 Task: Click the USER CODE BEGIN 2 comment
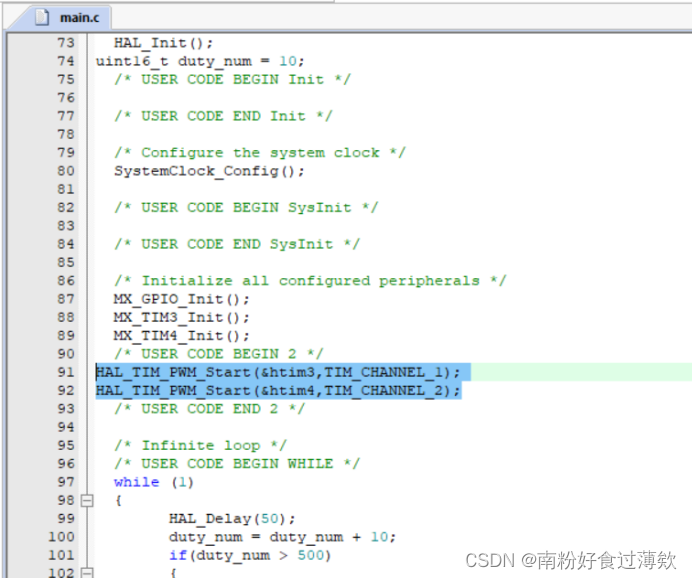tap(219, 354)
